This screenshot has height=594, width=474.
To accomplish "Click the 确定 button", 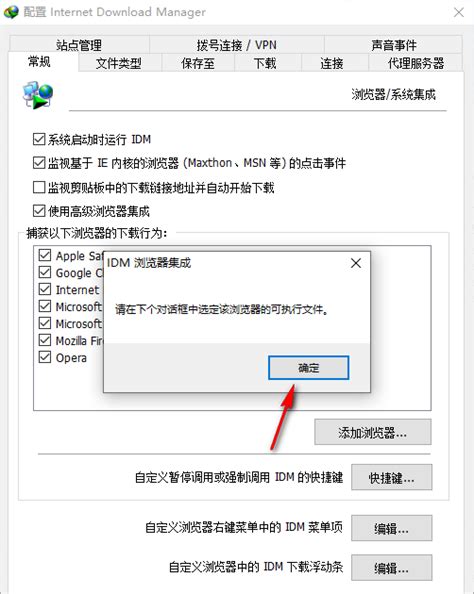I will (308, 367).
